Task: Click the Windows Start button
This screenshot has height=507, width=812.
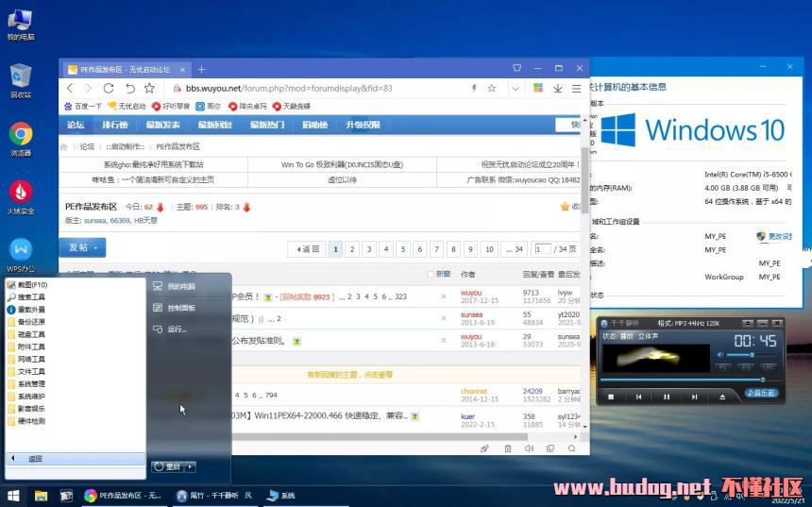Action: (x=12, y=496)
